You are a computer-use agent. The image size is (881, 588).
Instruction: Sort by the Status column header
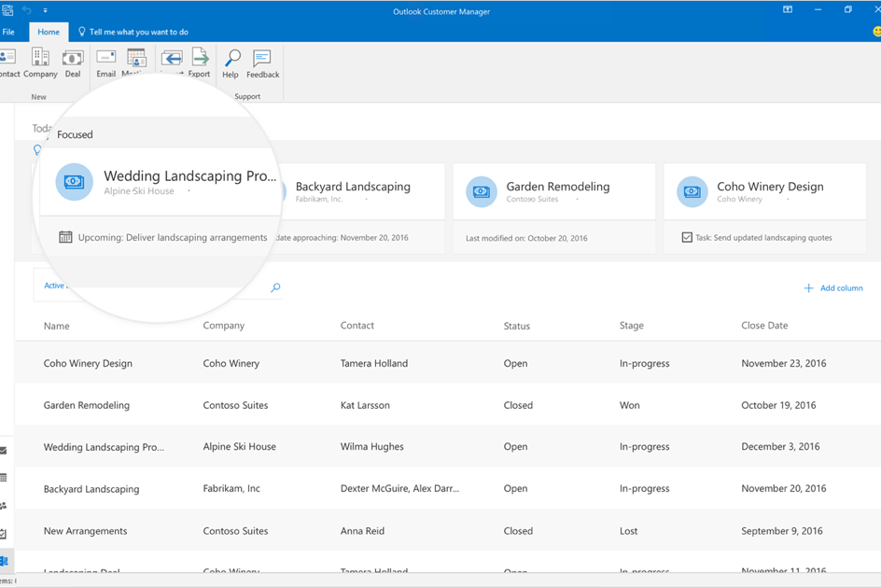coord(516,326)
